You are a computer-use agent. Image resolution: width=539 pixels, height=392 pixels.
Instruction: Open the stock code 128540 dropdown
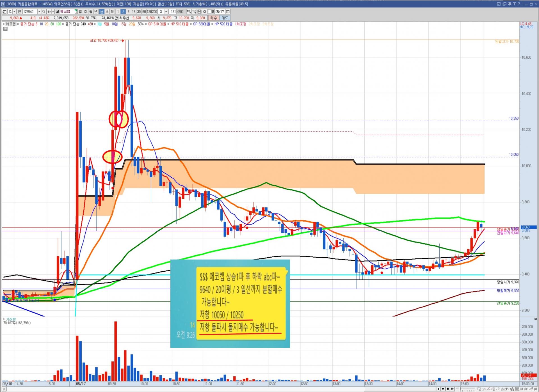pyautogui.click(x=39, y=12)
